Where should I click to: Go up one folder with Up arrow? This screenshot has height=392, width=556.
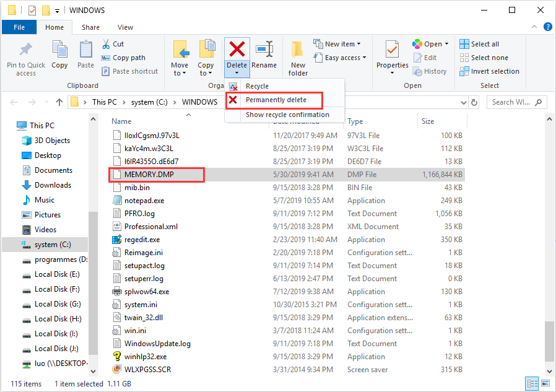pos(59,103)
